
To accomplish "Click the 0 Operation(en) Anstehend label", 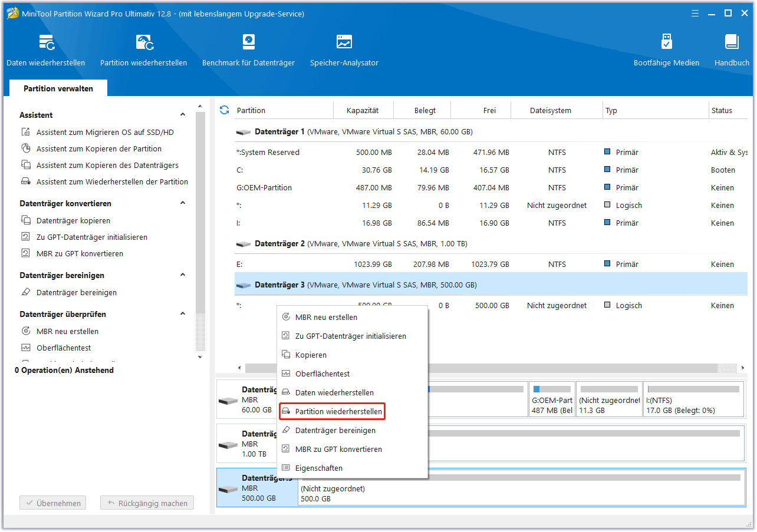I will 64,371.
